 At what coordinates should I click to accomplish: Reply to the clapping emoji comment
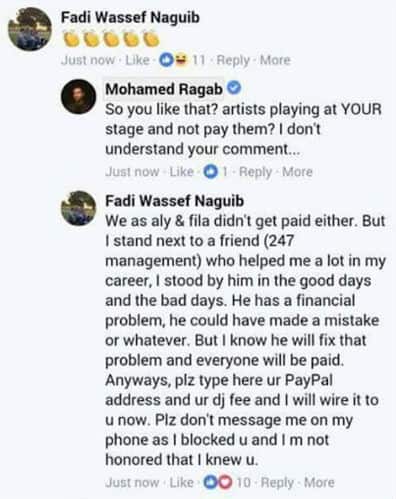(233, 60)
